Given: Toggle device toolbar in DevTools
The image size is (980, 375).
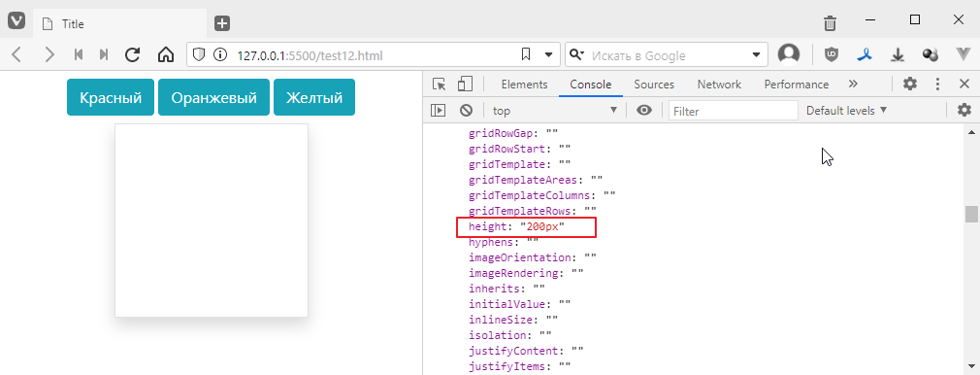Looking at the screenshot, I should [465, 84].
